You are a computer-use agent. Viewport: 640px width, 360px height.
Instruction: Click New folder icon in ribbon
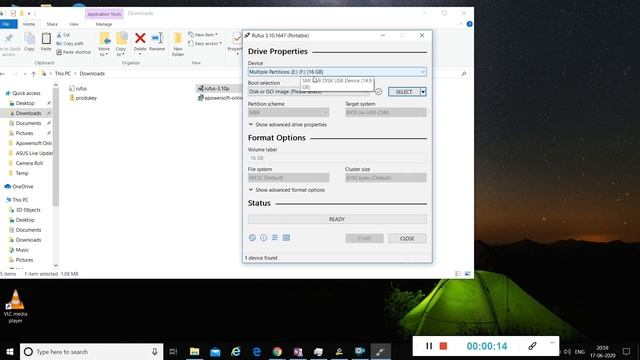point(178,44)
